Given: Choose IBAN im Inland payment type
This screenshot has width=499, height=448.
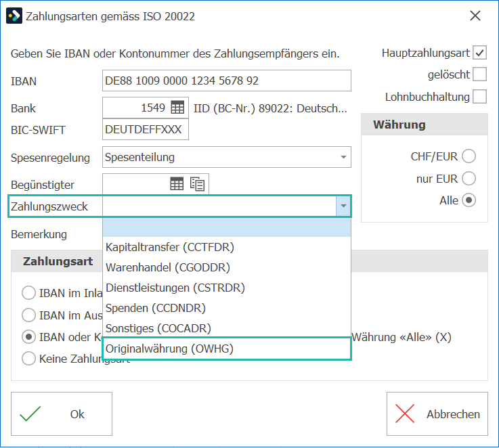Looking at the screenshot, I should 28,293.
